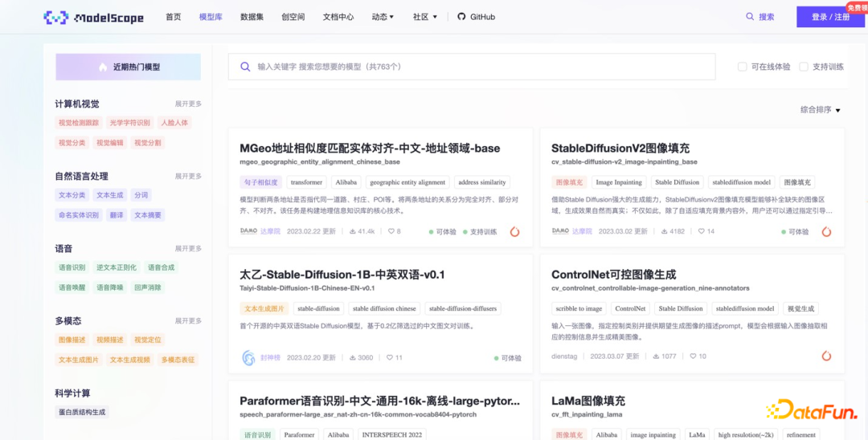
Task: Open StableDiffusionV2图像填充 model title
Action: (620, 149)
